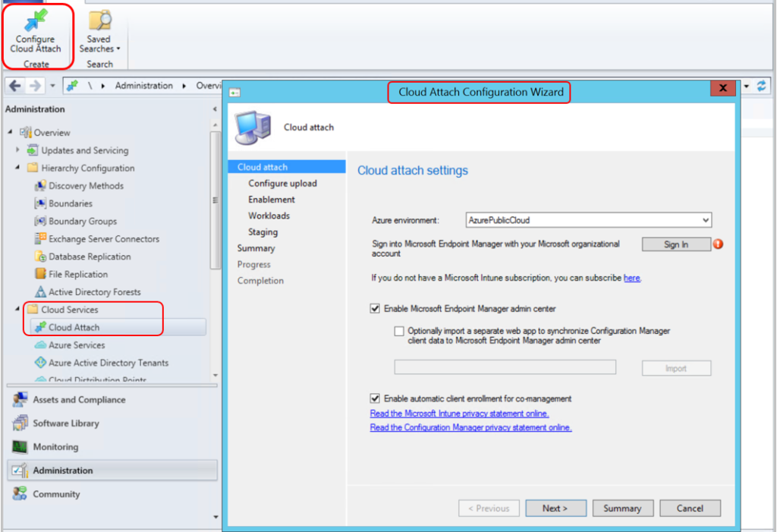Click the Hierarchy Configuration folder icon

pos(33,168)
